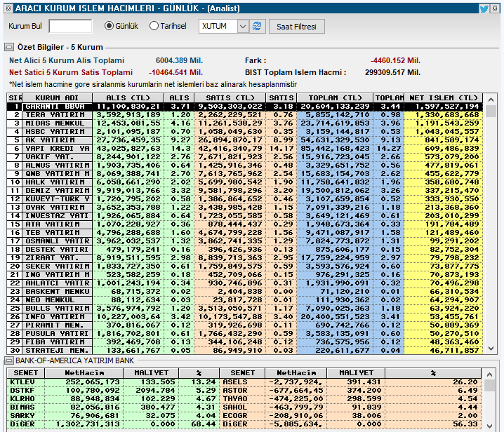
Task: Click the Saat Filtresi button
Action: [296, 27]
